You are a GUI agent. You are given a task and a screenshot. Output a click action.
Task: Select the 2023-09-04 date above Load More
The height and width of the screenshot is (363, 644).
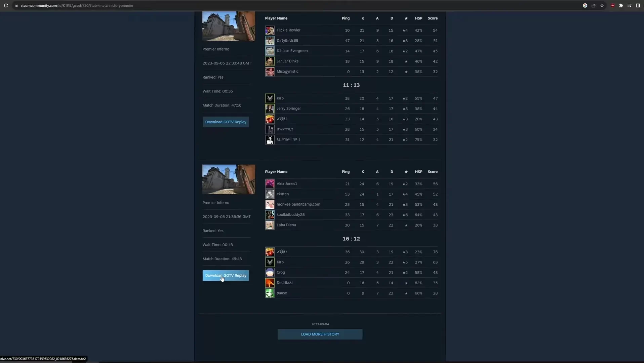[x=320, y=324]
